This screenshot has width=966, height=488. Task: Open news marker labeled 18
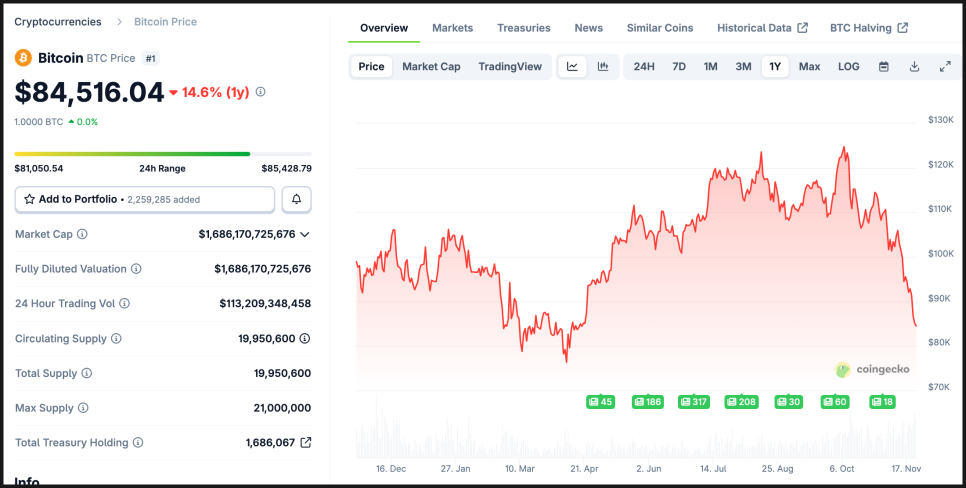coord(882,402)
